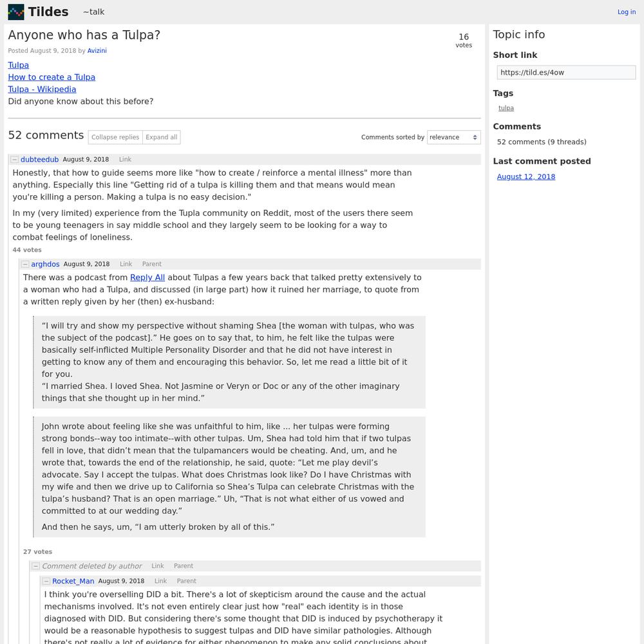
Task: Open the Tulpa - Wikipedia link
Action: [x=43, y=89]
